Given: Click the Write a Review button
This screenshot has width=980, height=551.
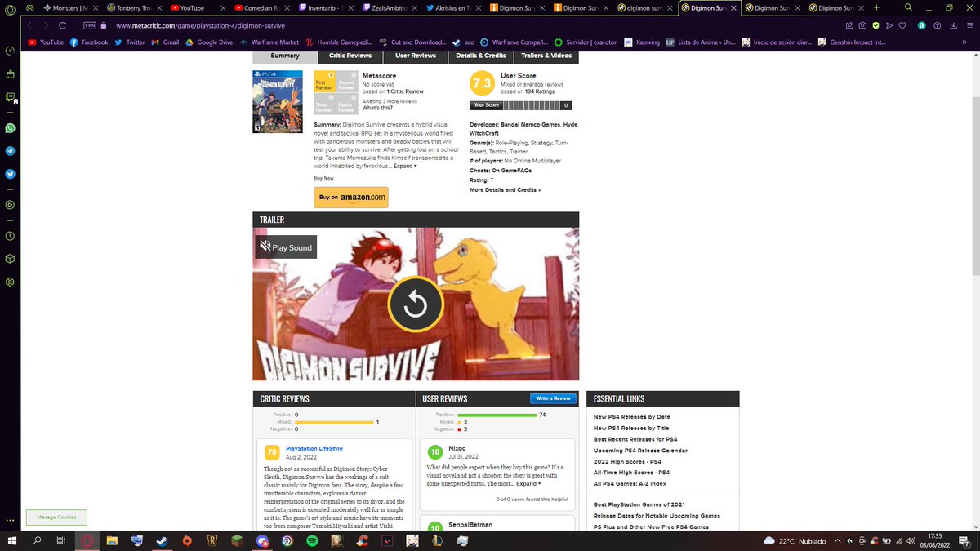Looking at the screenshot, I should click(553, 398).
